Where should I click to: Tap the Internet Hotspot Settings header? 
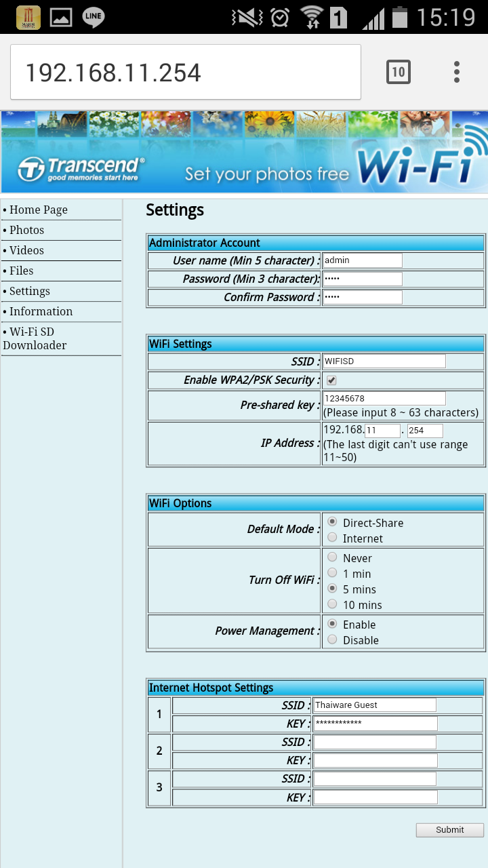coord(316,688)
